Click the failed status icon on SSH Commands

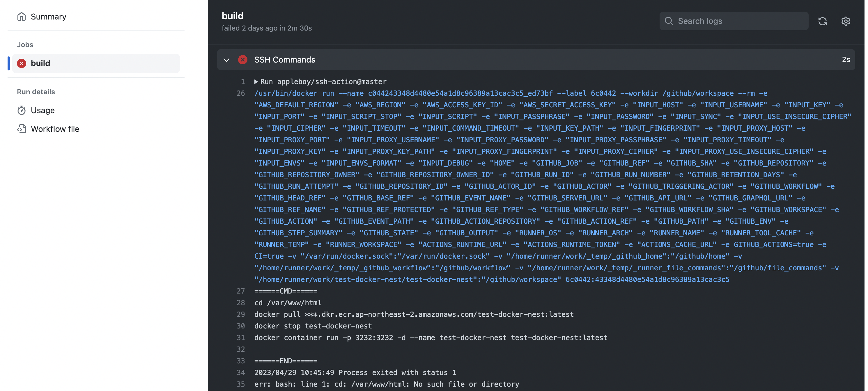pos(242,60)
